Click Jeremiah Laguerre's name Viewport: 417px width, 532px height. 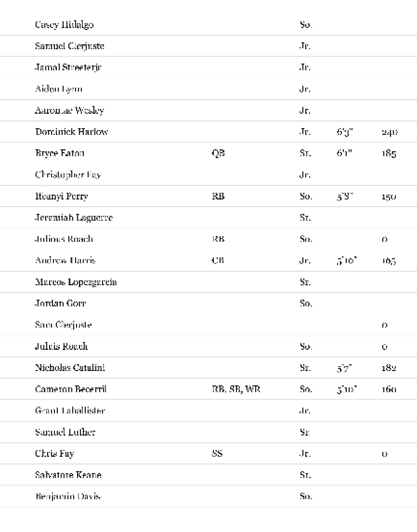point(74,217)
